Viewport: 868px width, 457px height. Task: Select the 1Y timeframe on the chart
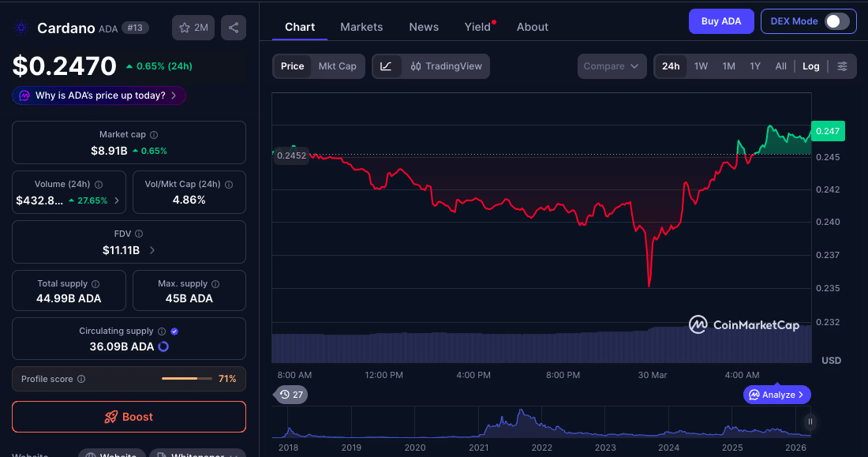pos(753,66)
